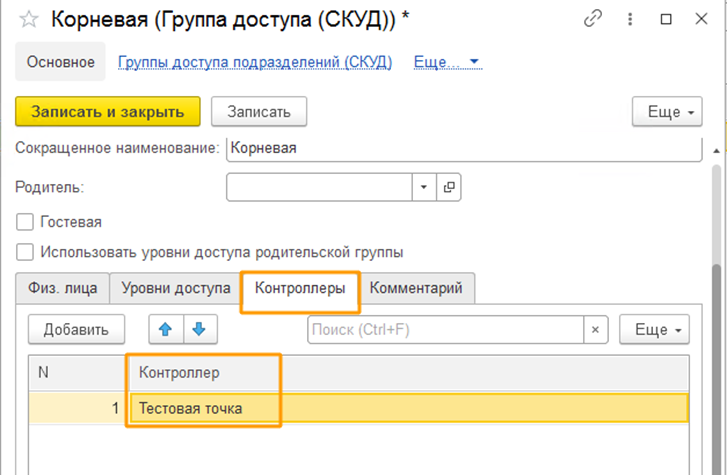
Task: Toggle Использовать уровни доступа родительской группы
Action: coord(25,252)
